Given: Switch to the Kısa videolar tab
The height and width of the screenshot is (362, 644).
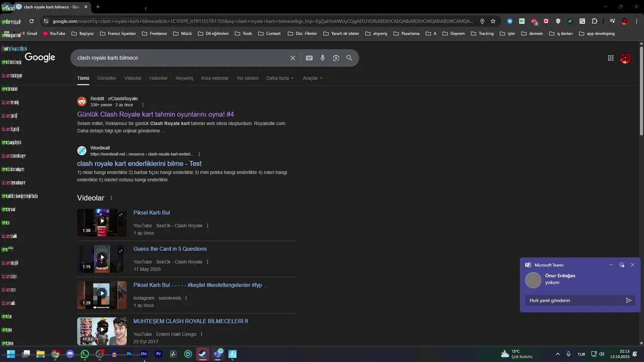Looking at the screenshot, I should (x=215, y=78).
